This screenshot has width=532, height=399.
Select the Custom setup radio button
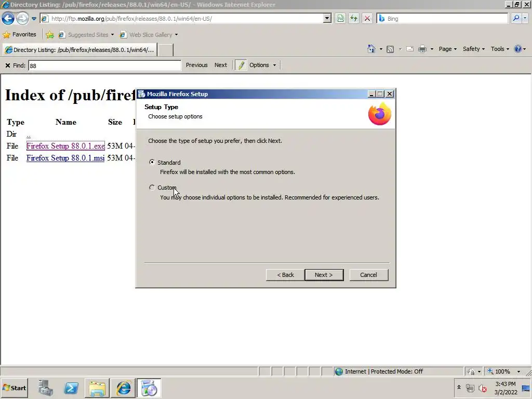152,187
